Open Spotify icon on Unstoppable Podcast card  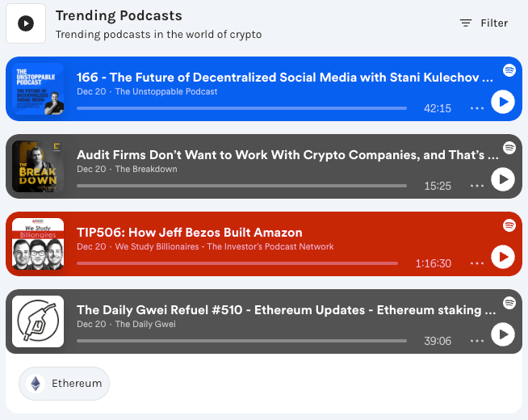pos(509,70)
